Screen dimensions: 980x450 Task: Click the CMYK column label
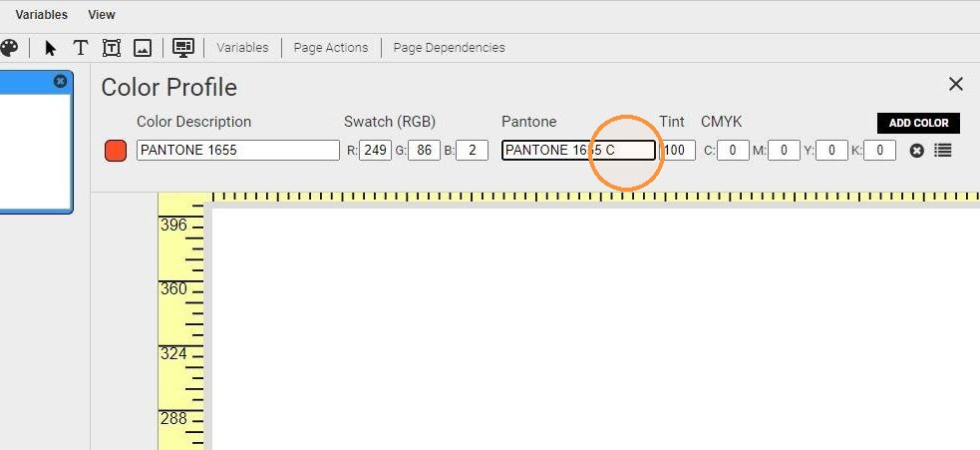(x=721, y=122)
